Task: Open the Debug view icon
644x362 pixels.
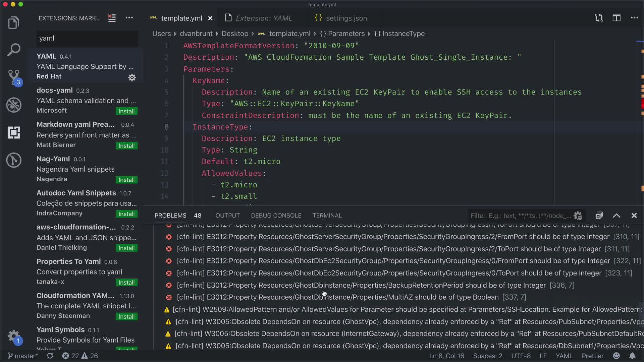Action: (x=14, y=105)
